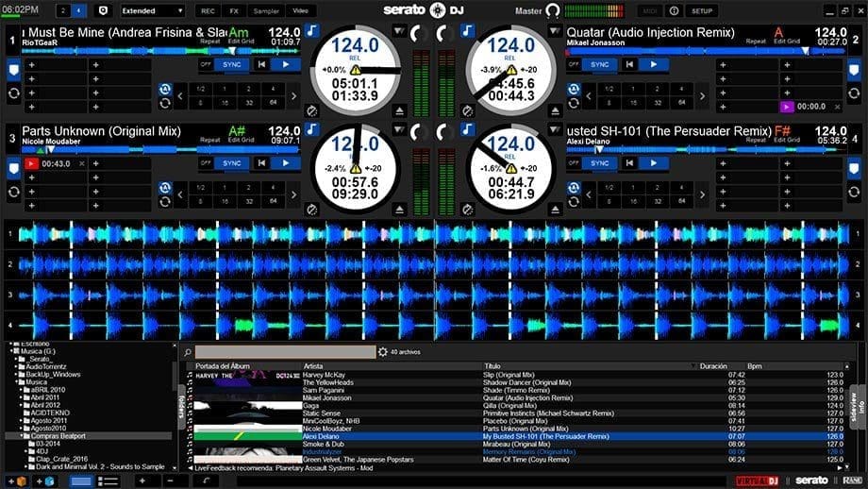868x489 pixels.
Task: Eject track from deck 3
Action: click(x=399, y=210)
